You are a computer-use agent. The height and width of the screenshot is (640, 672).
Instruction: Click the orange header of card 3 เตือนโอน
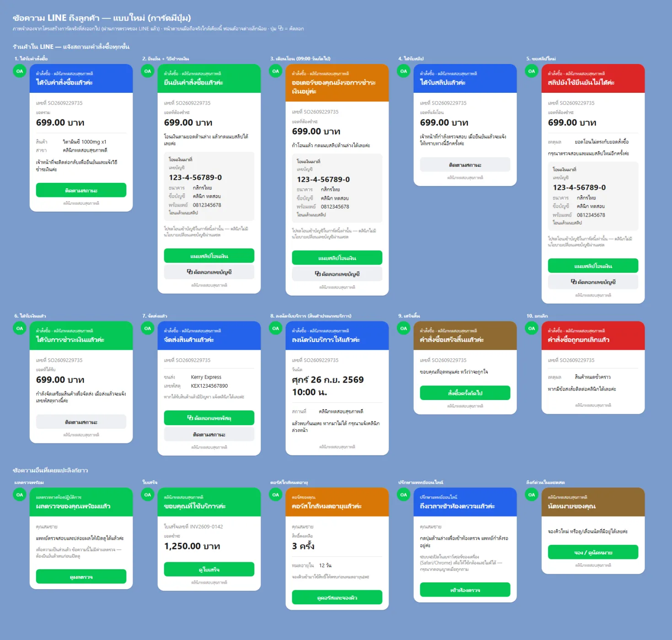[337, 83]
